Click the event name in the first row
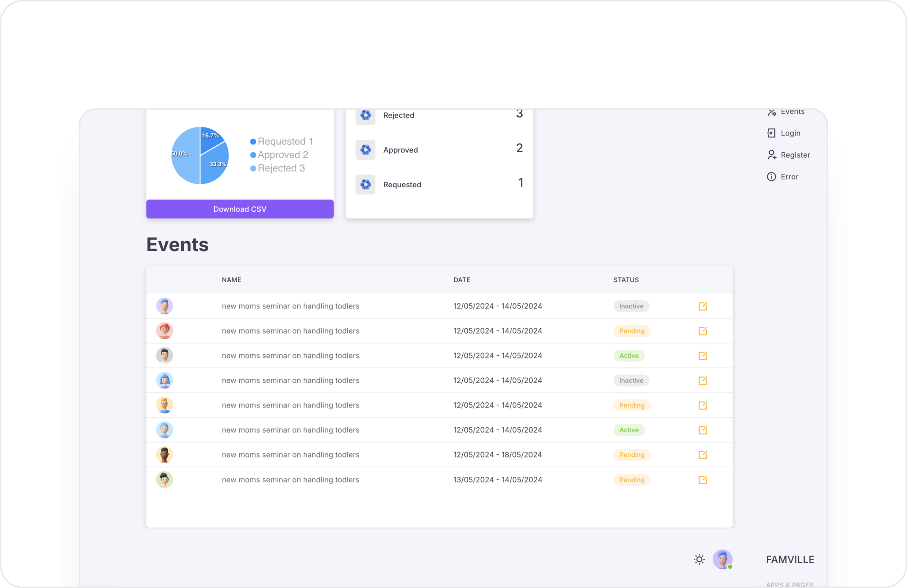 point(291,306)
